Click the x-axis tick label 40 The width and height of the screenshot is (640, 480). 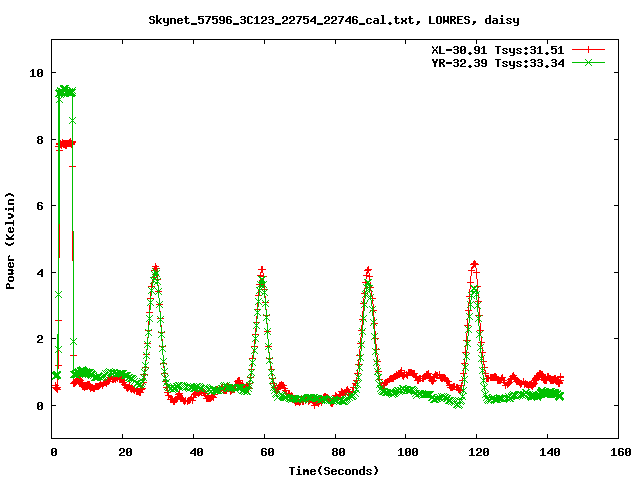point(196,452)
